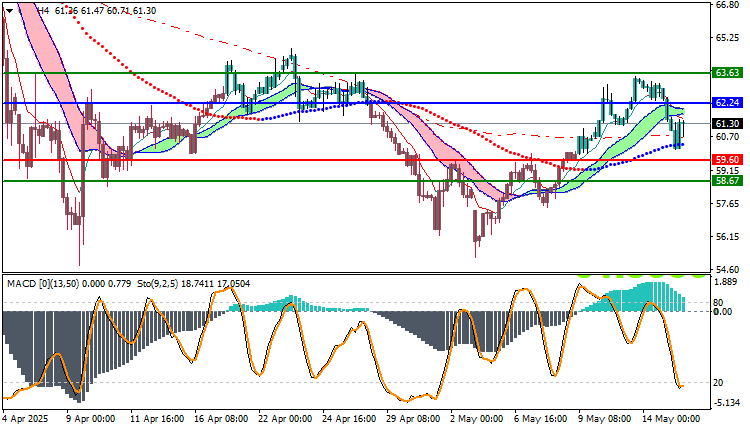Select the green 58.67 price level label

pyautogui.click(x=727, y=181)
